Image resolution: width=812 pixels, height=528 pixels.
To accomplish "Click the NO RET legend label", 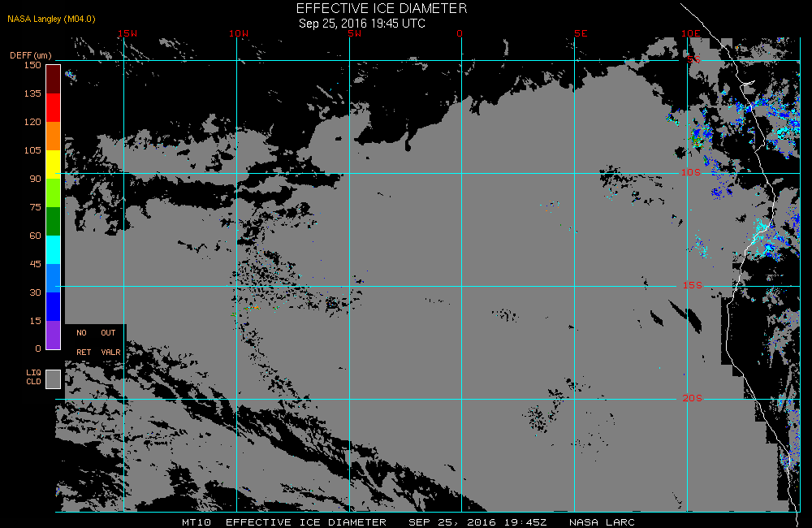I will pos(84,343).
